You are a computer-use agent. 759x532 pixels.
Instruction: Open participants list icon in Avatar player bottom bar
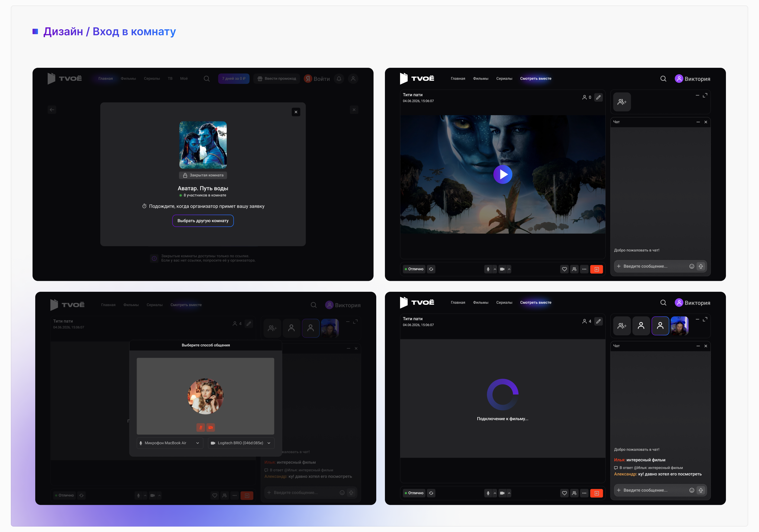(574, 269)
